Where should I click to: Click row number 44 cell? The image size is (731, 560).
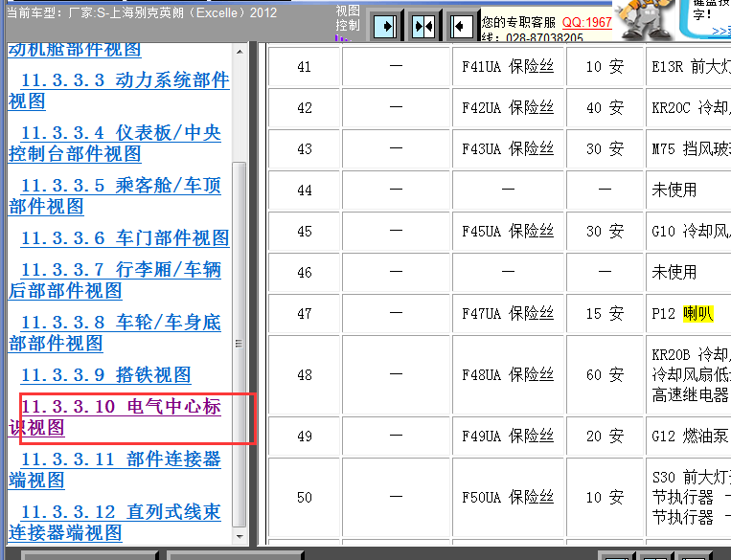point(305,190)
